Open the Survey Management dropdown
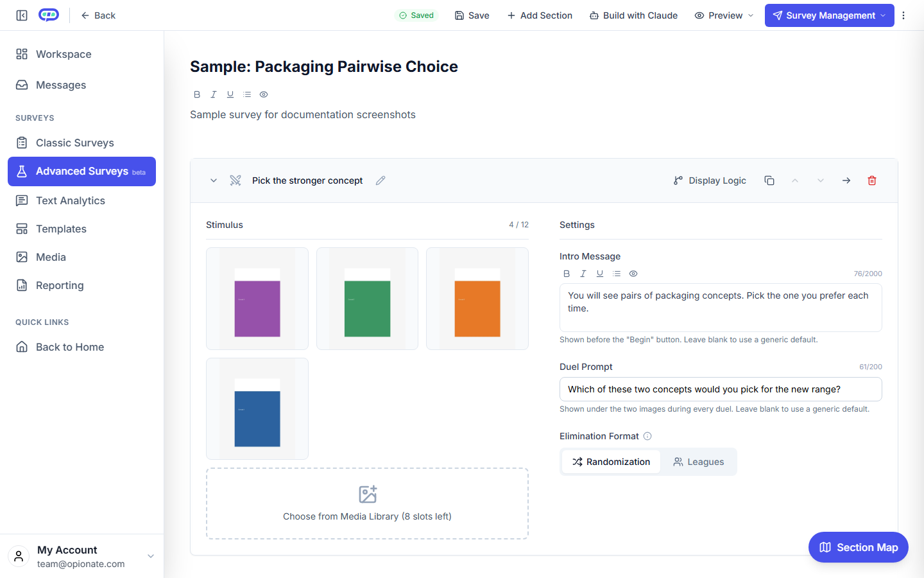This screenshot has height=578, width=924. [829, 15]
